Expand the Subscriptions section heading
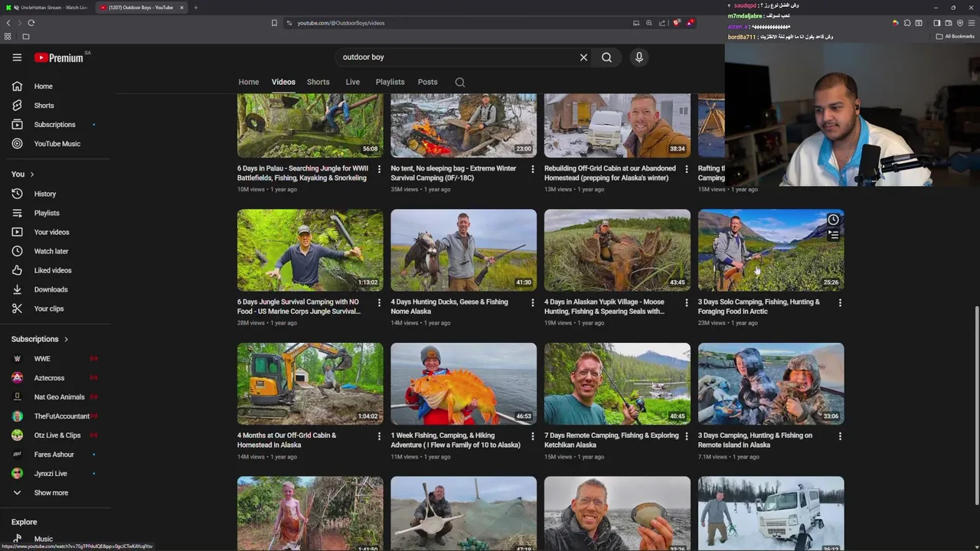Image resolution: width=980 pixels, height=551 pixels. (x=40, y=339)
